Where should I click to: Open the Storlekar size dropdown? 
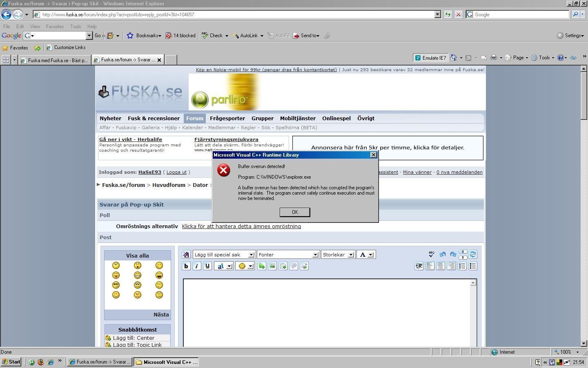(338, 255)
